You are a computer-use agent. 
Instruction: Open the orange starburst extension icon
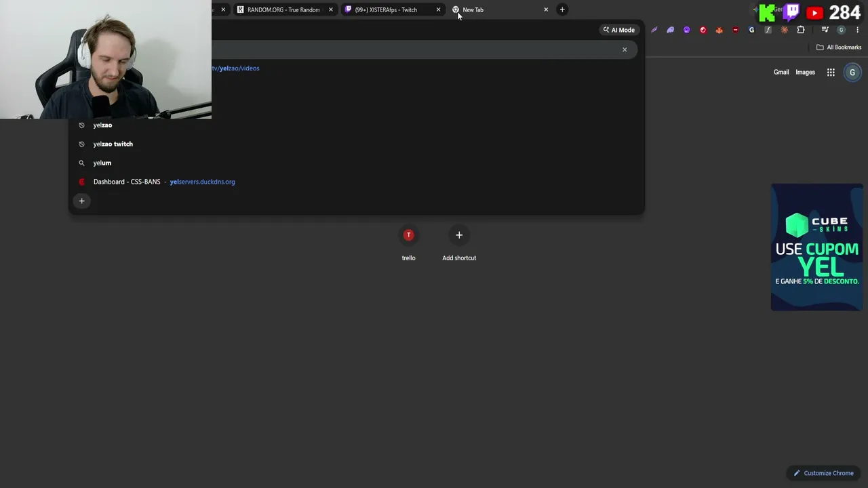(x=785, y=30)
